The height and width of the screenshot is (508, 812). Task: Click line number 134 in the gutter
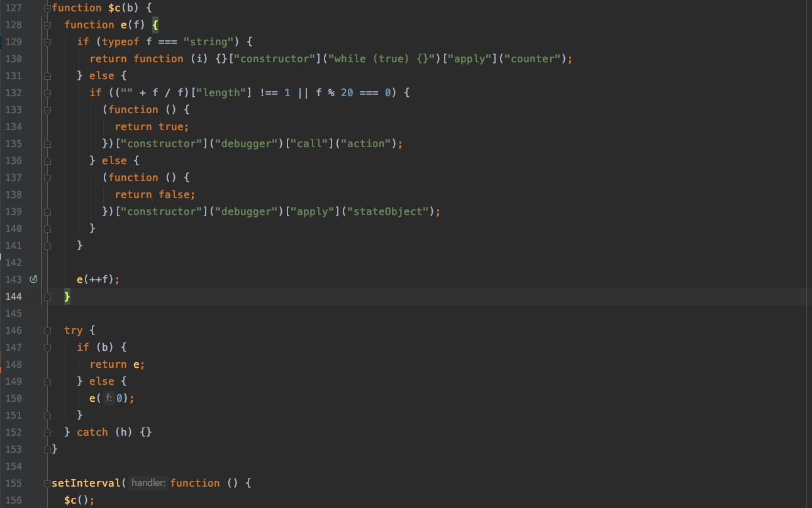(13, 127)
